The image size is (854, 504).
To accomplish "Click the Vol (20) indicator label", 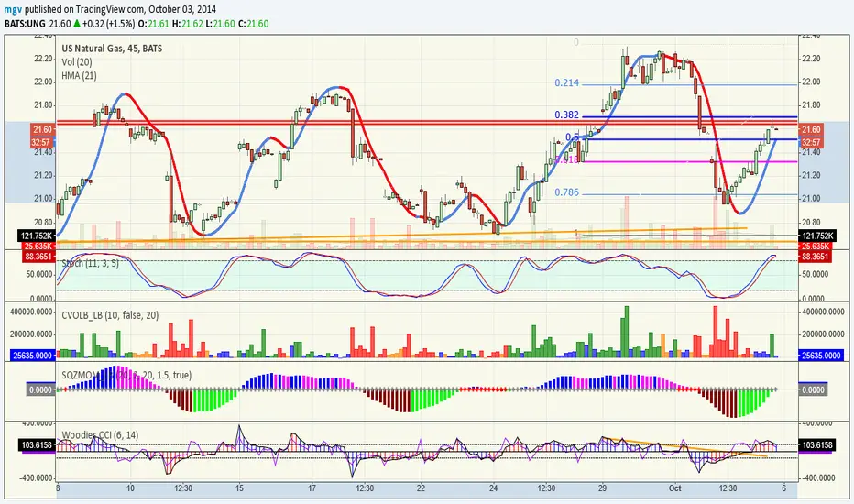I will coord(77,62).
